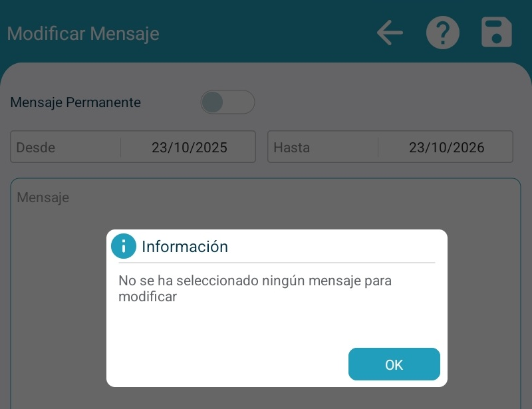Click the grey knob of permanent switch
Viewport: 532px width, 409px height.
(x=212, y=102)
